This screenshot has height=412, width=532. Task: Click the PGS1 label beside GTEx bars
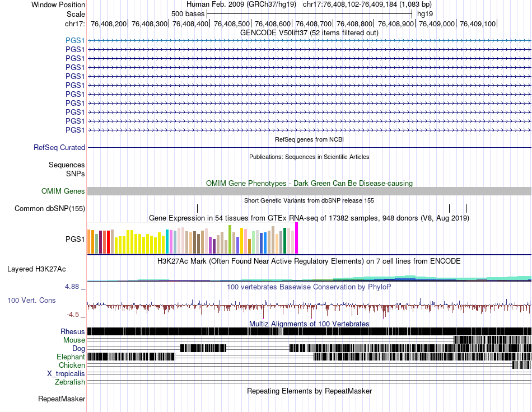(x=75, y=240)
